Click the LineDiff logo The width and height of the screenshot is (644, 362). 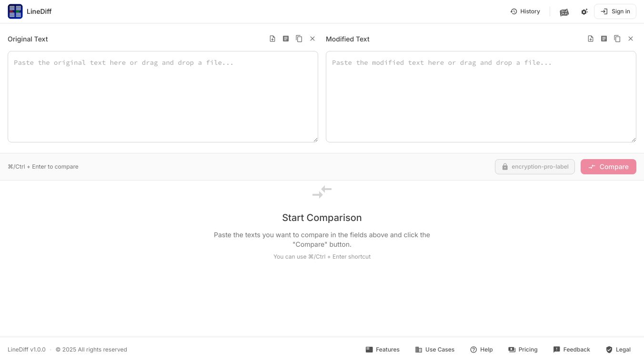tap(15, 11)
